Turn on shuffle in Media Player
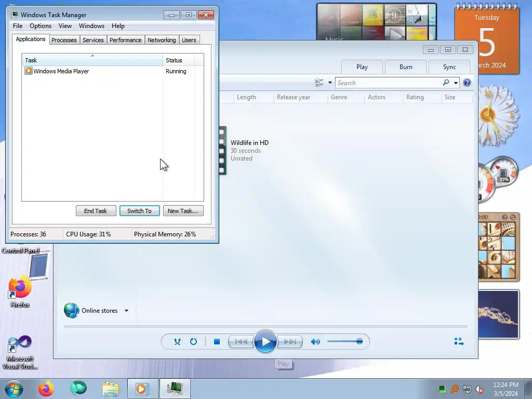 177,342
